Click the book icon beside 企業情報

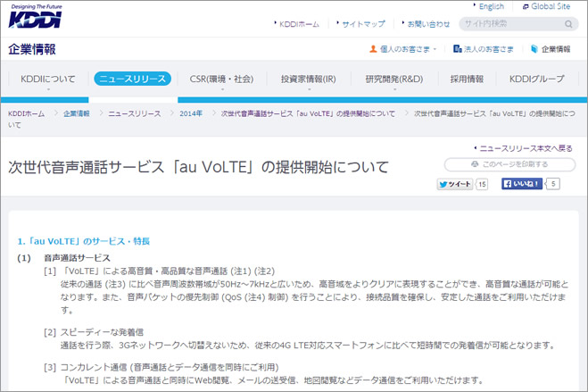click(x=534, y=49)
